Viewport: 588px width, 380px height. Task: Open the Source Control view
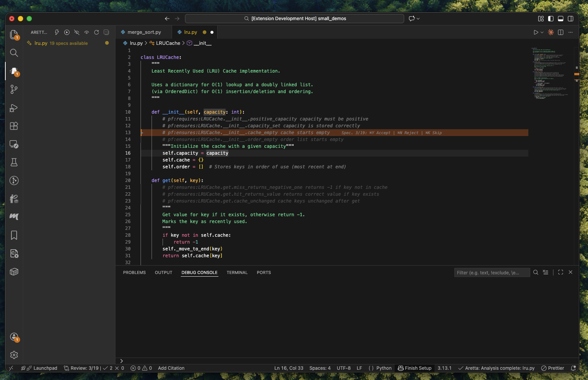[14, 89]
